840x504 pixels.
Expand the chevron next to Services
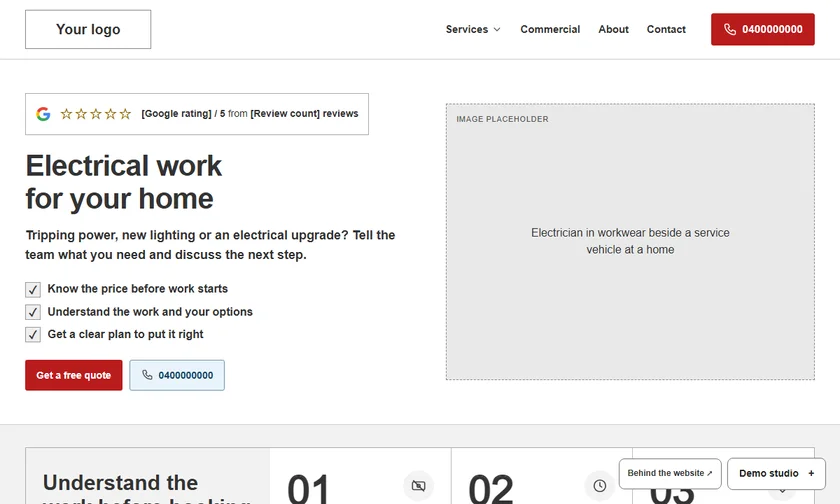click(x=497, y=29)
